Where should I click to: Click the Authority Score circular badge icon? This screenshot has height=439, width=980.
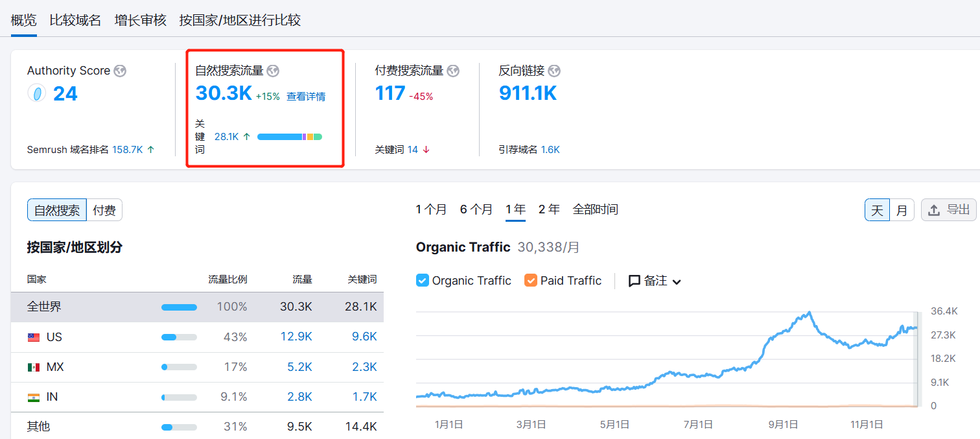click(x=36, y=94)
